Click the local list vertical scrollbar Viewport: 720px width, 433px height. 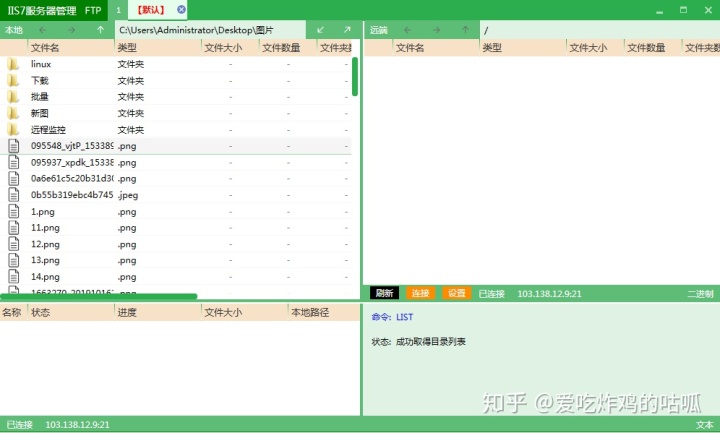point(355,76)
